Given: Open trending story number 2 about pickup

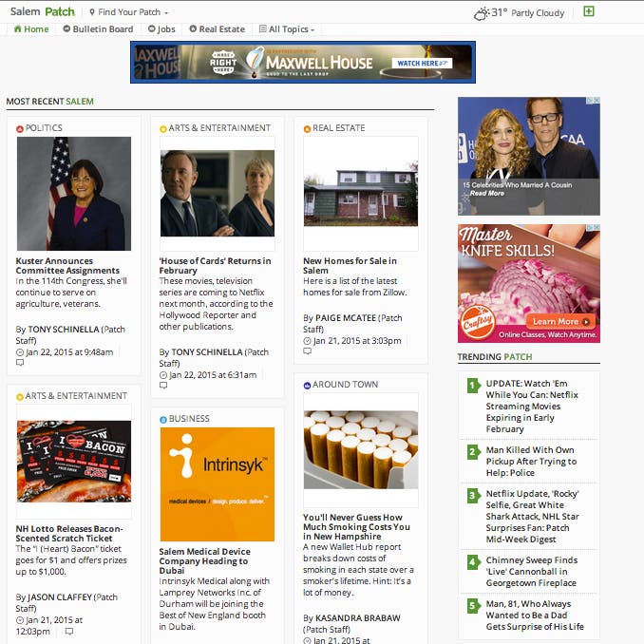Looking at the screenshot, I should click(x=530, y=461).
